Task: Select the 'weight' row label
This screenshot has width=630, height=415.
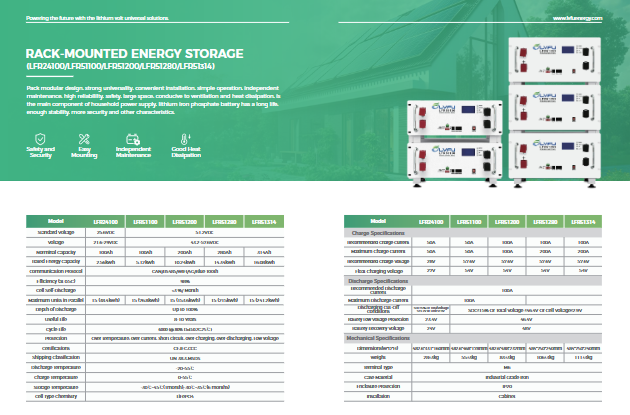Action: tap(378, 357)
